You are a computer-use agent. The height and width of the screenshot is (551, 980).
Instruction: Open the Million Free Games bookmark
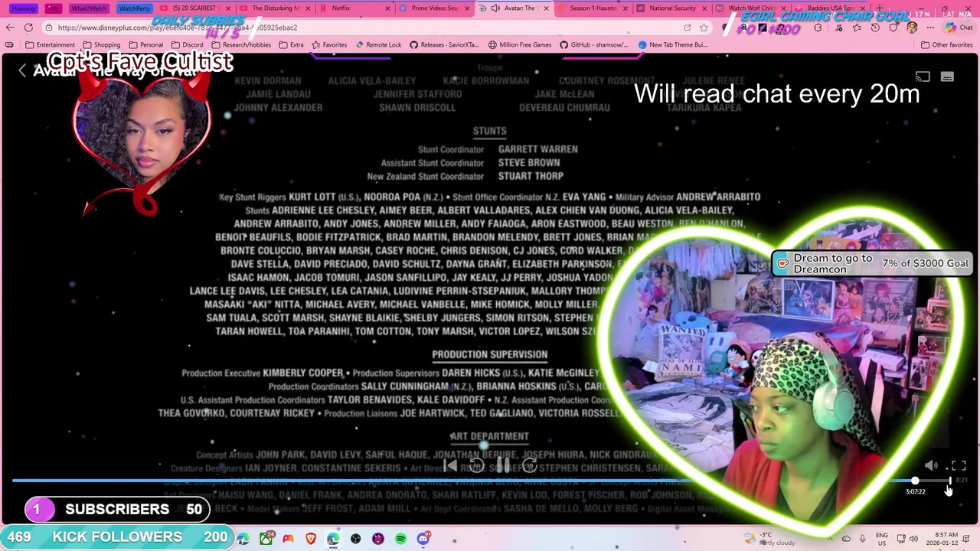[520, 45]
